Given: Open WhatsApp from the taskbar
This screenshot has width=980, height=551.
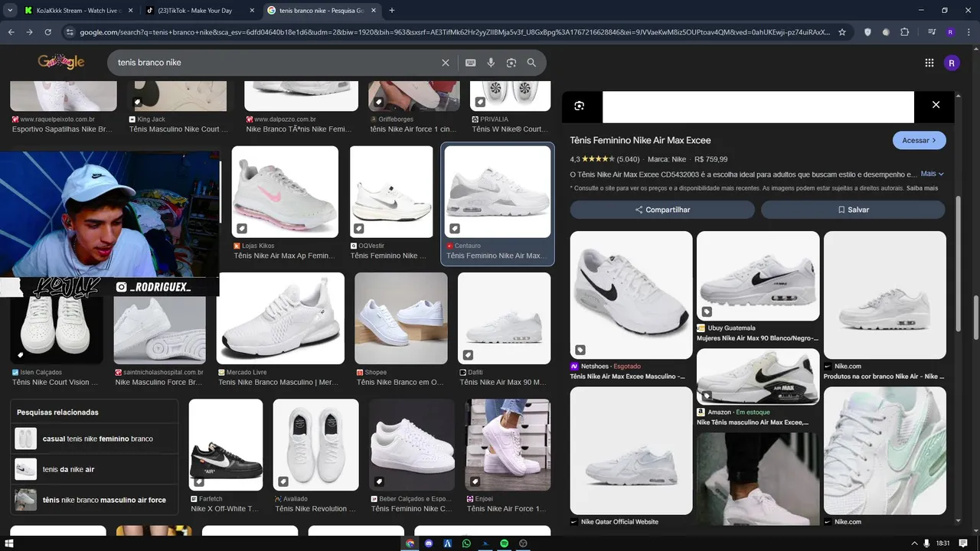Looking at the screenshot, I should pyautogui.click(x=466, y=543).
